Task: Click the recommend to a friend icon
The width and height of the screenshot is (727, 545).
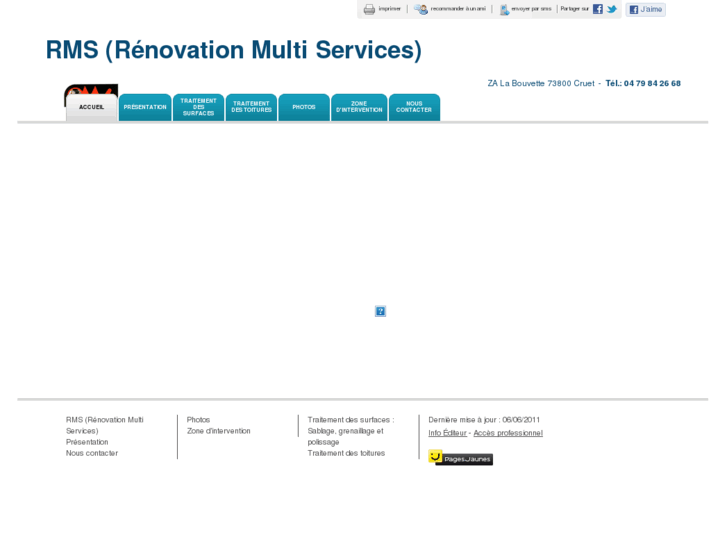Action: [421, 9]
